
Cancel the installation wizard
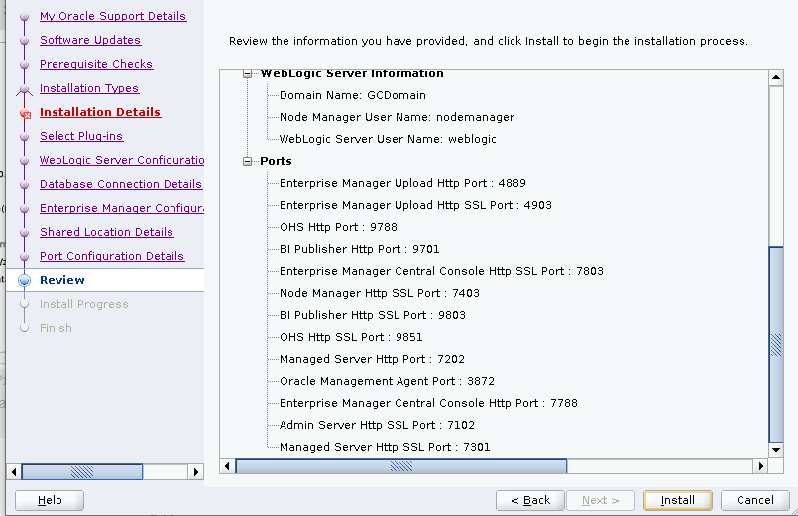[755, 500]
